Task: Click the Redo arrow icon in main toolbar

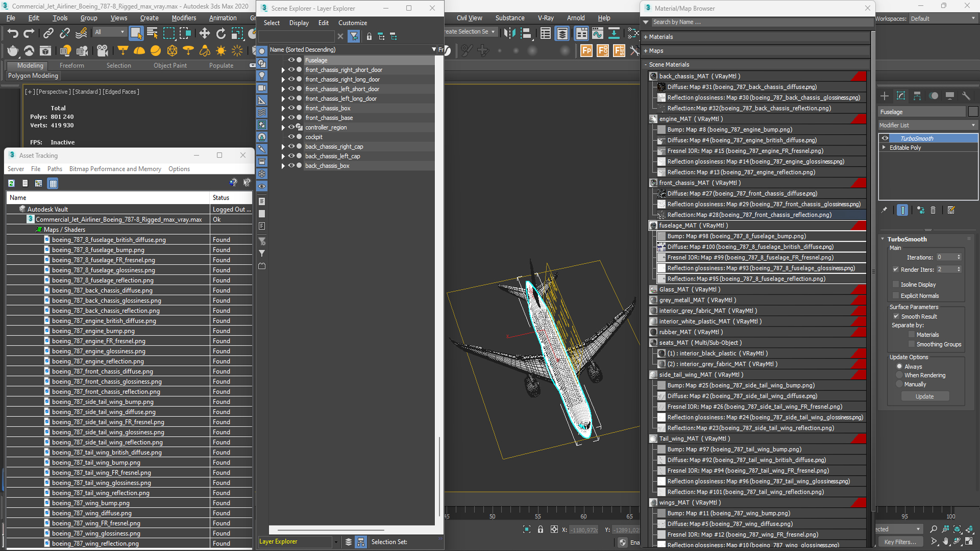Action: click(x=29, y=34)
